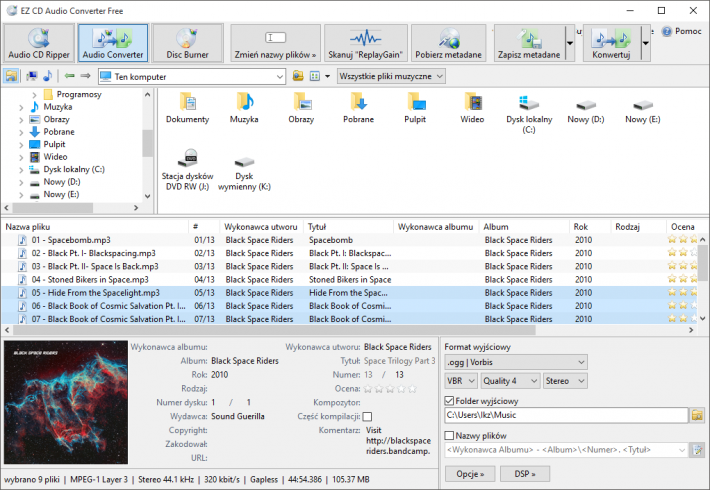Open Pomoc help menu
Screen dimensions: 710x490
(x=682, y=31)
